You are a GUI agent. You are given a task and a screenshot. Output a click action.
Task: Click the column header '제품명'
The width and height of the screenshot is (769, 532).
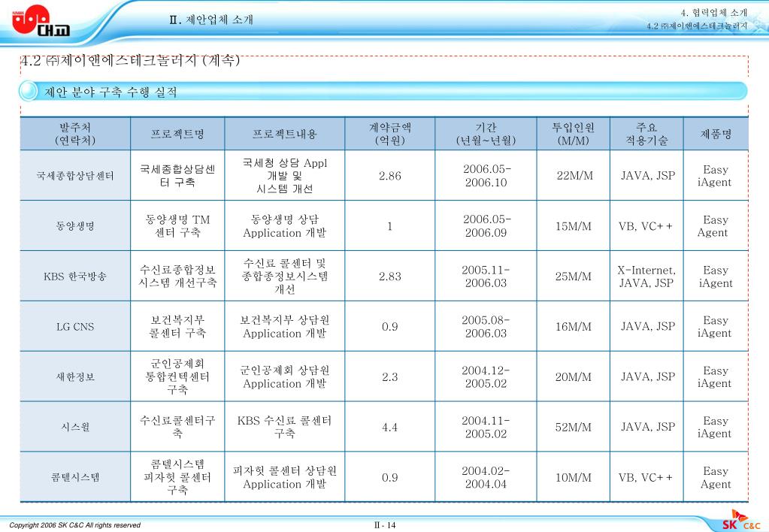[x=716, y=134]
